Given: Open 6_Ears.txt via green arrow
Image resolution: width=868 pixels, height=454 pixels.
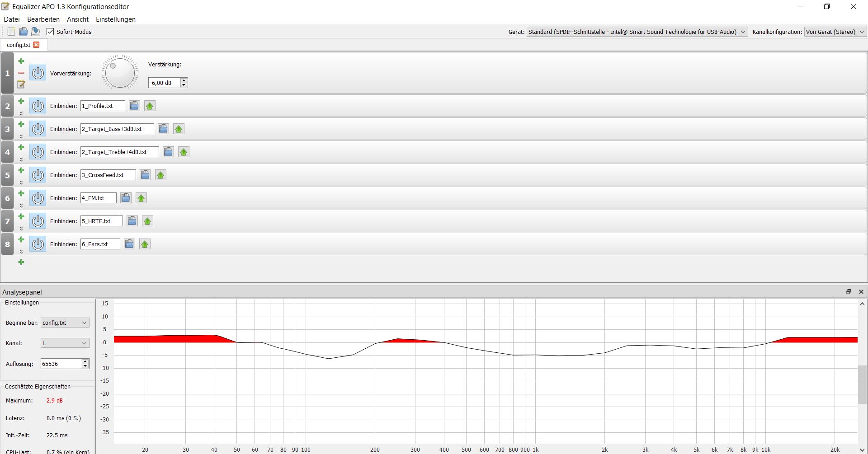Looking at the screenshot, I should point(145,244).
